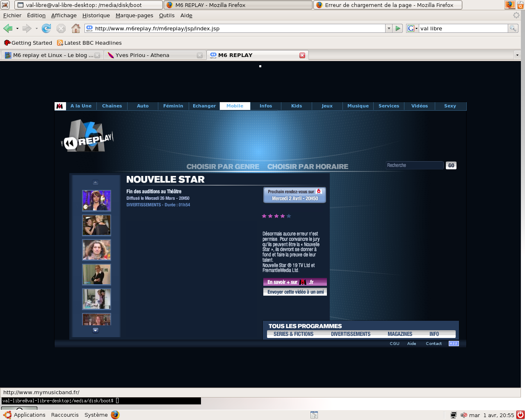This screenshot has width=525, height=420.
Task: Click in the Recherche search field
Action: click(x=414, y=165)
